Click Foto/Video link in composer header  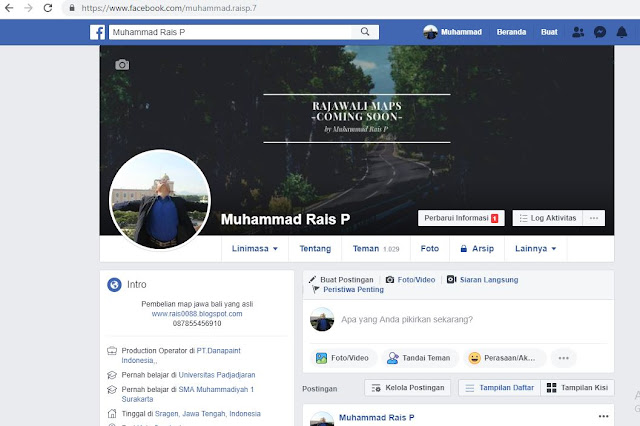coord(411,280)
